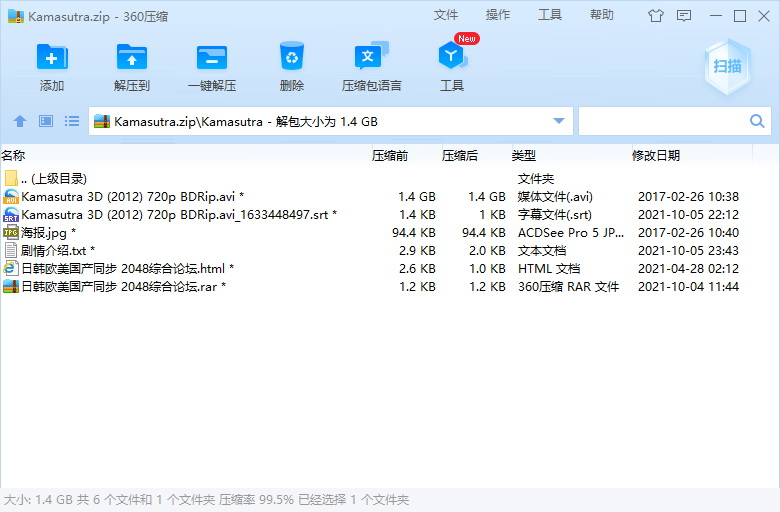Select the .. (上级目录) folder row
The width and height of the screenshot is (780, 512).
(378, 179)
